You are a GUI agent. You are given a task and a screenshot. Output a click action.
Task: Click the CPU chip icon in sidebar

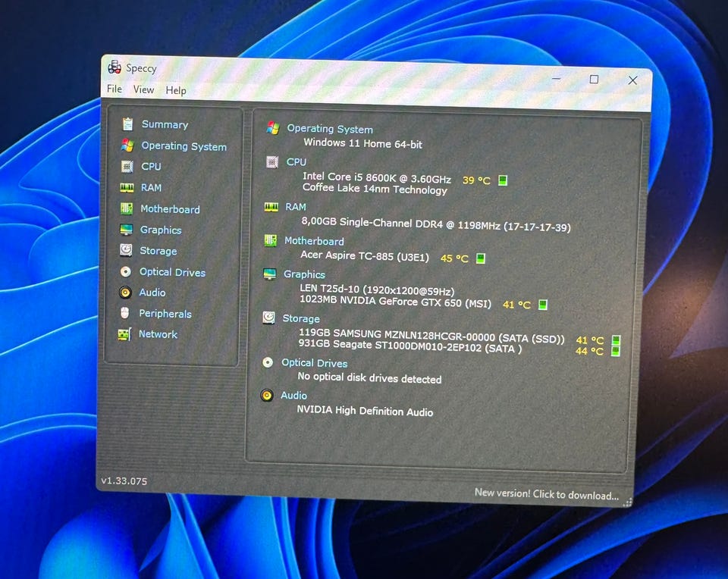click(x=127, y=166)
